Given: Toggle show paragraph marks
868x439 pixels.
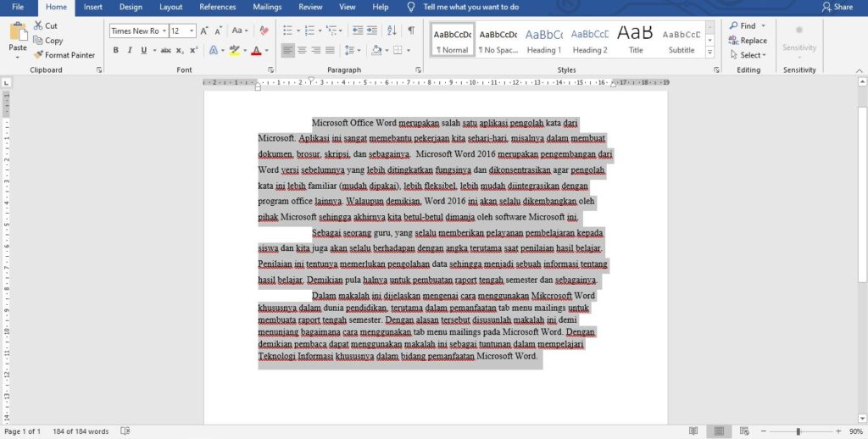Looking at the screenshot, I should coord(411,31).
